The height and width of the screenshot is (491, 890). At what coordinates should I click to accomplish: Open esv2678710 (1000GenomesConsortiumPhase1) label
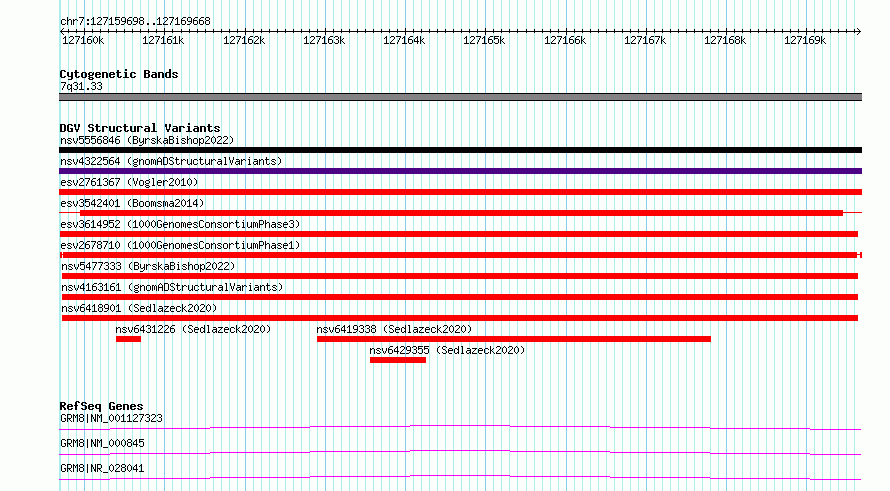180,245
